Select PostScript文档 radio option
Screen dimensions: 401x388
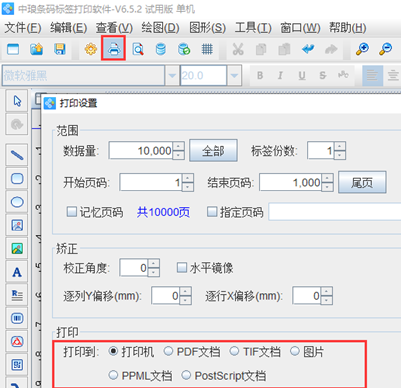pyautogui.click(x=186, y=375)
